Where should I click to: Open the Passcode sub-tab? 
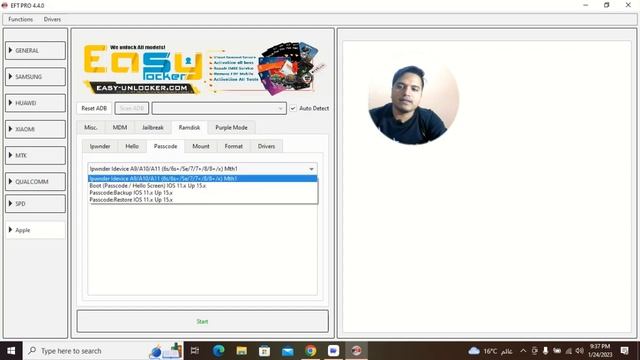point(165,146)
